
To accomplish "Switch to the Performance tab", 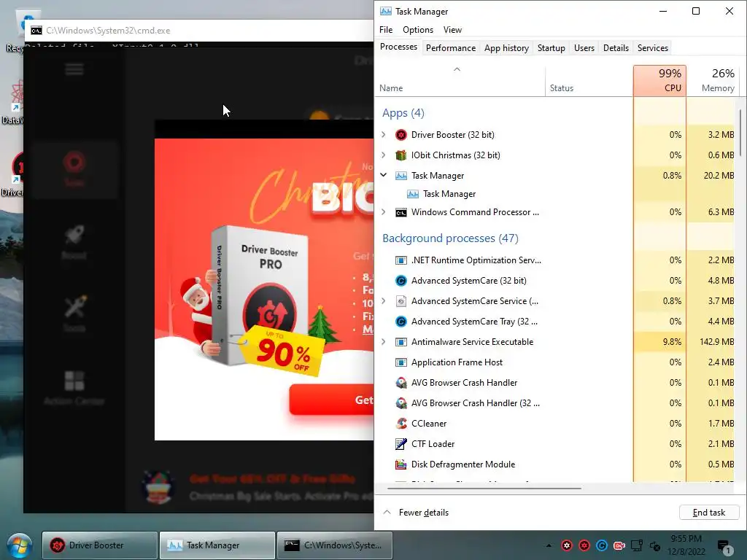I will click(x=451, y=48).
